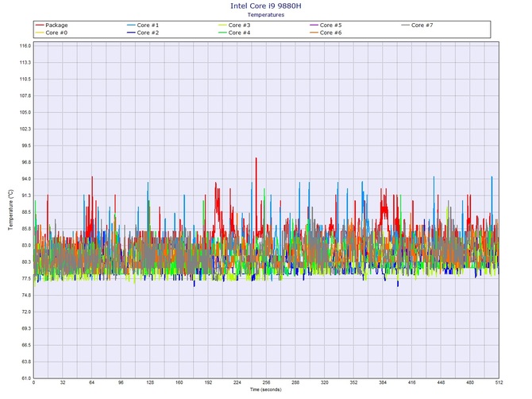Click the Core #6 legend entry
This screenshot has height=399, width=532.
click(326, 33)
